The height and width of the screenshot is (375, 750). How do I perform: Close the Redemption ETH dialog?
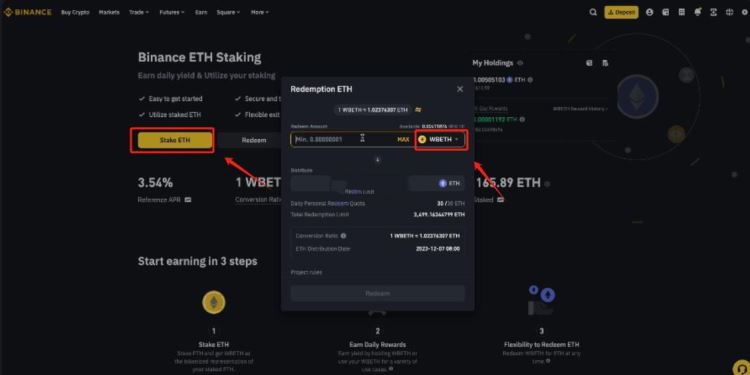[x=460, y=89]
